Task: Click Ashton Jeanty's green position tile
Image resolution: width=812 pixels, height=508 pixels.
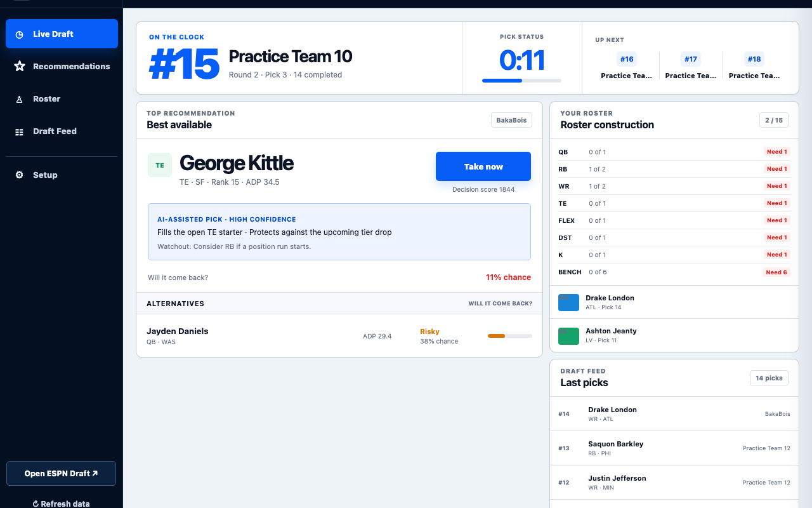Action: [x=569, y=335]
